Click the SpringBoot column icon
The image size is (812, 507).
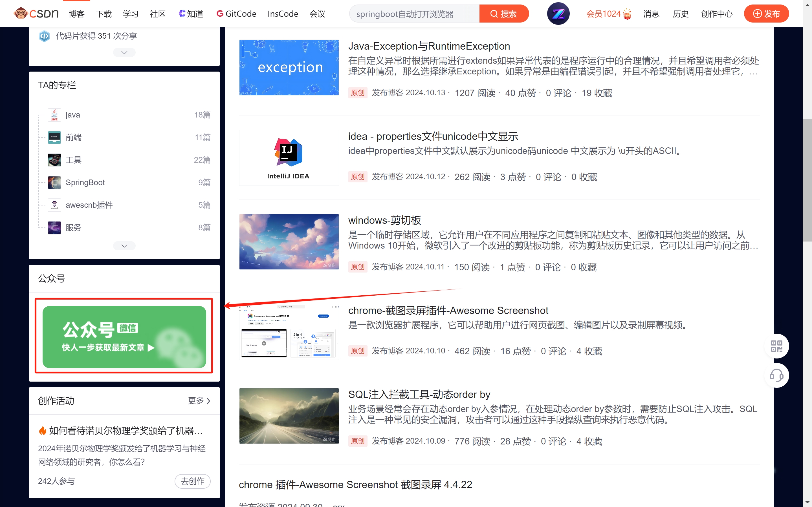point(54,182)
